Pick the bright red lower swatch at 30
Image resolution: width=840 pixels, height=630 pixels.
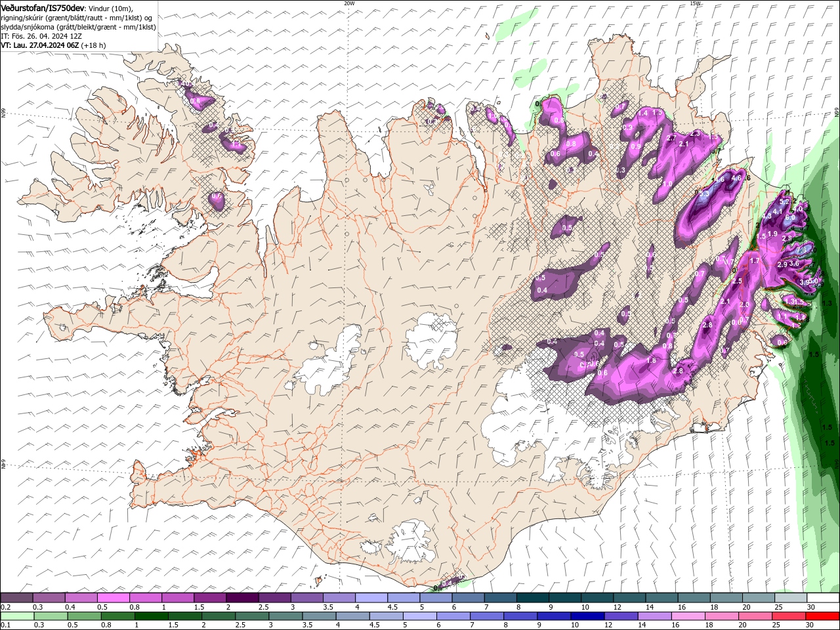822,616
